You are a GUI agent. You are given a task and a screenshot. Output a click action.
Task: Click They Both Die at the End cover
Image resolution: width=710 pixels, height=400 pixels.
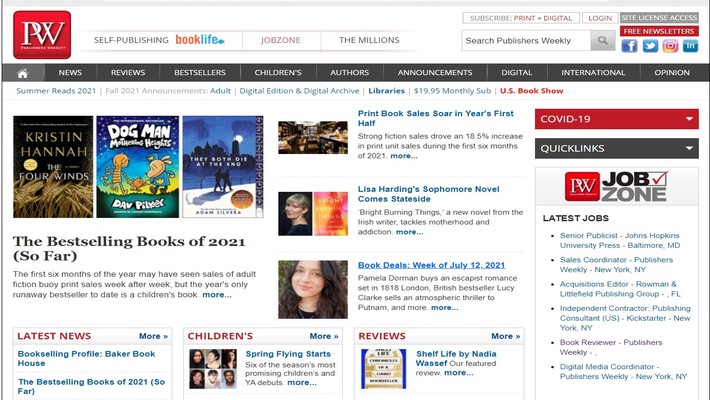coord(223,167)
